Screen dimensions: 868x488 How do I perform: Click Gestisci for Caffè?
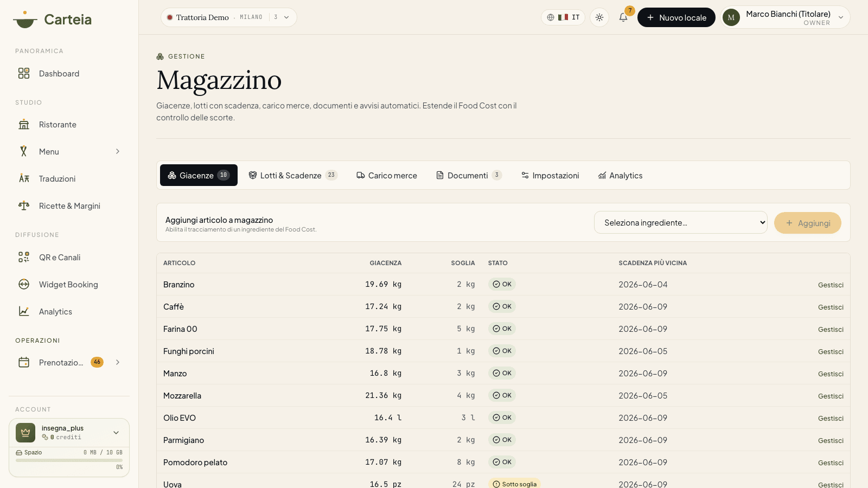pyautogui.click(x=831, y=307)
